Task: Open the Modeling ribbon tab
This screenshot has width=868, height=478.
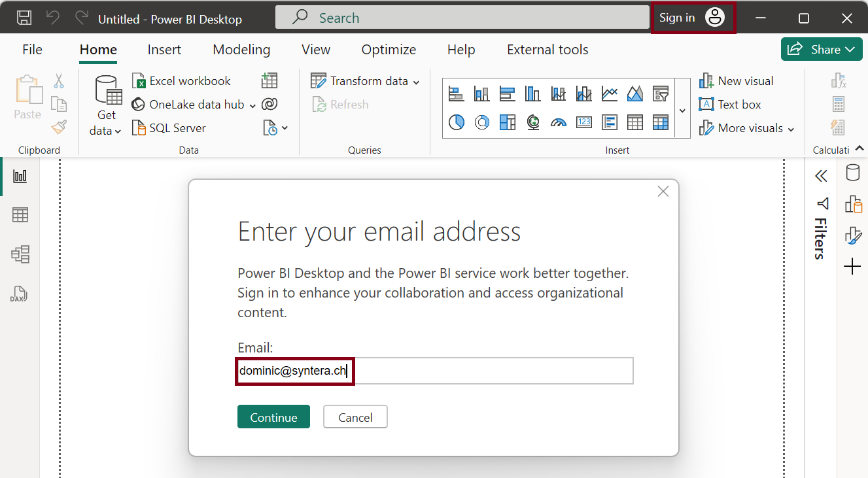Action: pos(241,50)
